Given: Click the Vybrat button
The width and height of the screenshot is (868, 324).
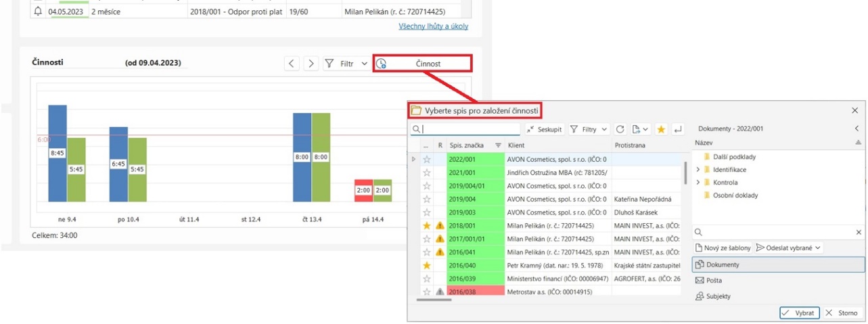Looking at the screenshot, I should (x=799, y=313).
